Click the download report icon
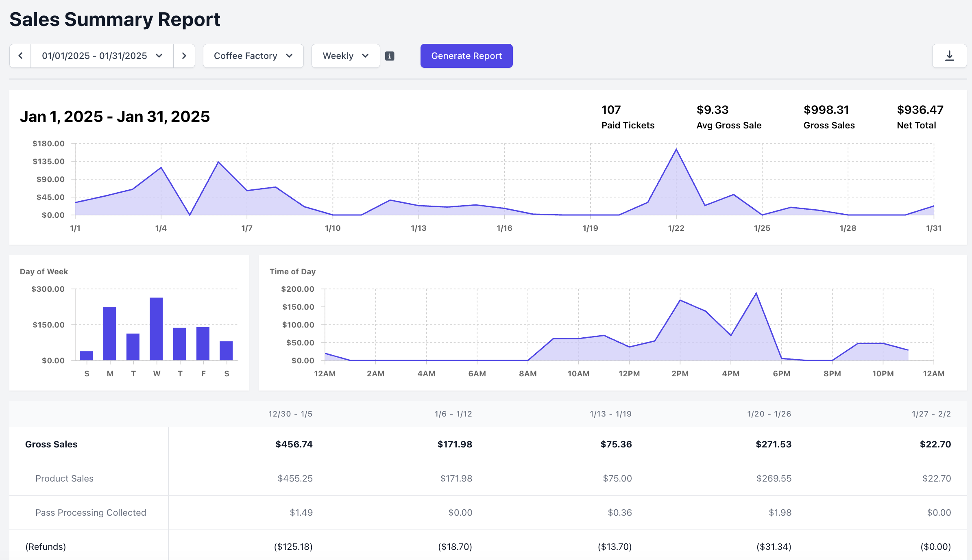The height and width of the screenshot is (560, 972). [949, 56]
